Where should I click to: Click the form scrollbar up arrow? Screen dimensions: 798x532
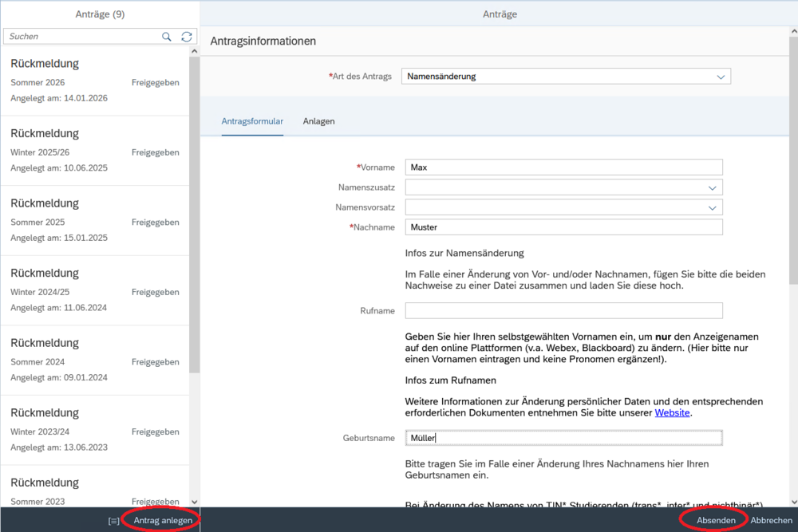coord(793,32)
